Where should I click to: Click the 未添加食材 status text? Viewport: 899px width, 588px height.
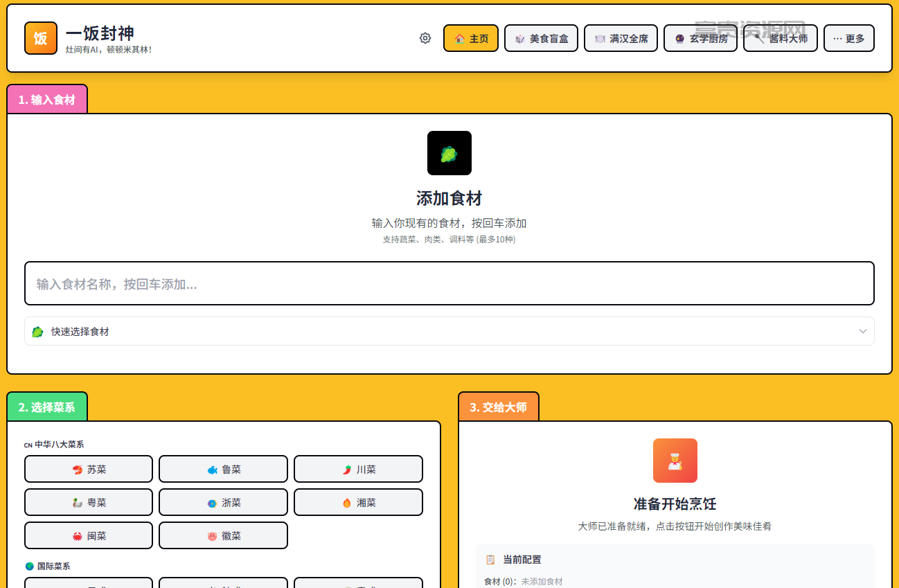[x=542, y=582]
